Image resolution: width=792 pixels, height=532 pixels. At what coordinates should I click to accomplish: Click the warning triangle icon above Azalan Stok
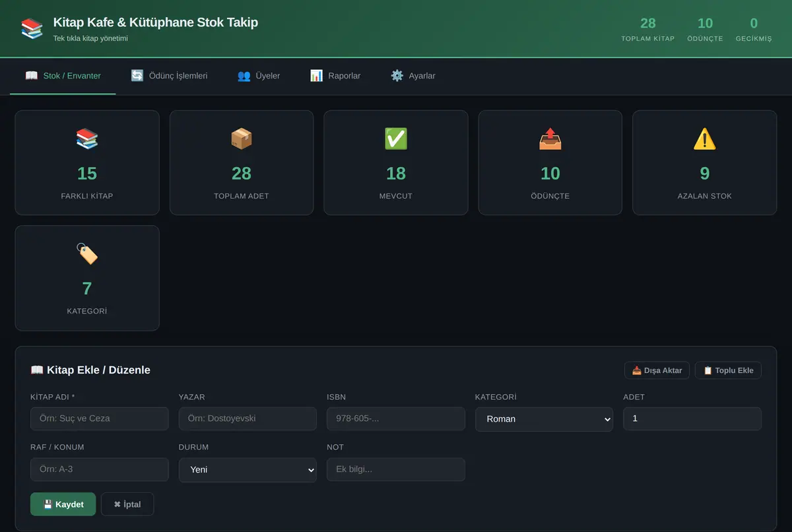click(705, 139)
